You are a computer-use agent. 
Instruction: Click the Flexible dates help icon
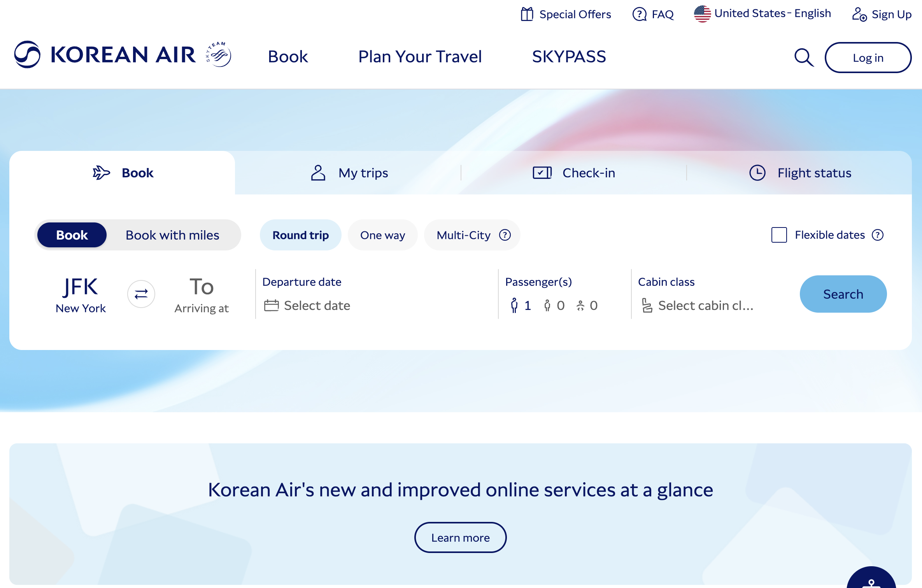point(878,235)
